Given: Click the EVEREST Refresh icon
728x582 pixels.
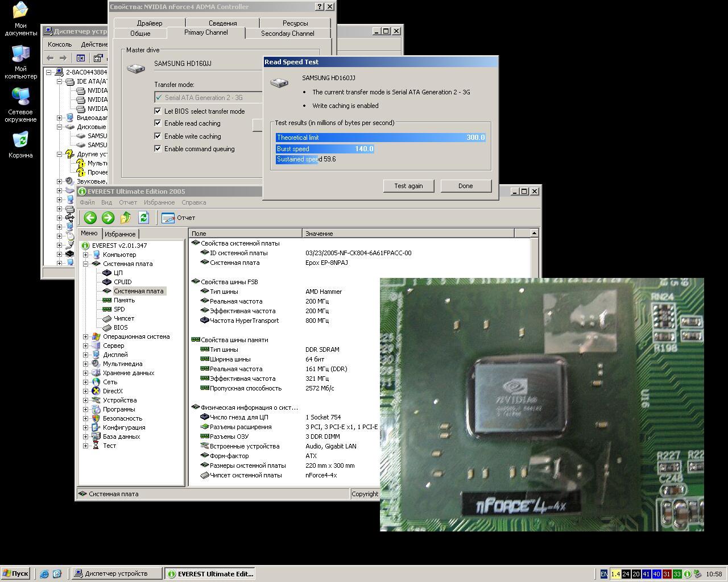Looking at the screenshot, I should pos(143,218).
